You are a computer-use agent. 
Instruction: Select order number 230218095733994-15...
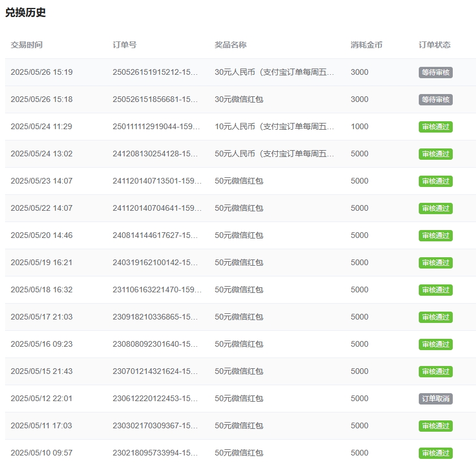(x=155, y=453)
